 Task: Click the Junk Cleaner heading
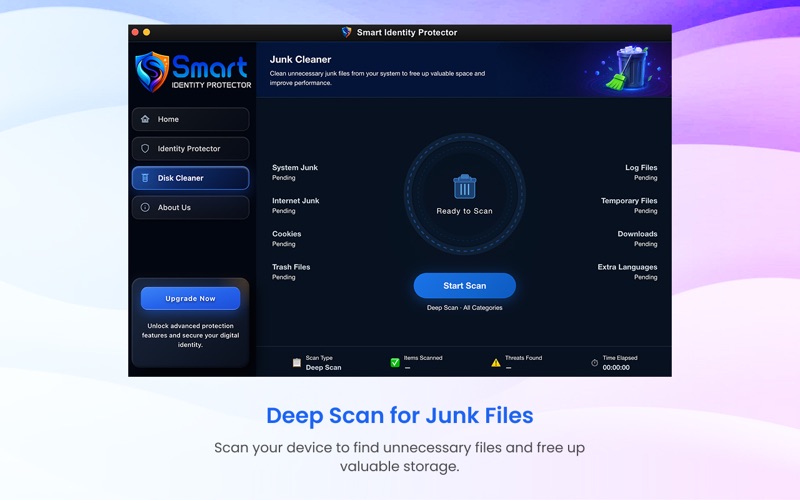coord(301,59)
